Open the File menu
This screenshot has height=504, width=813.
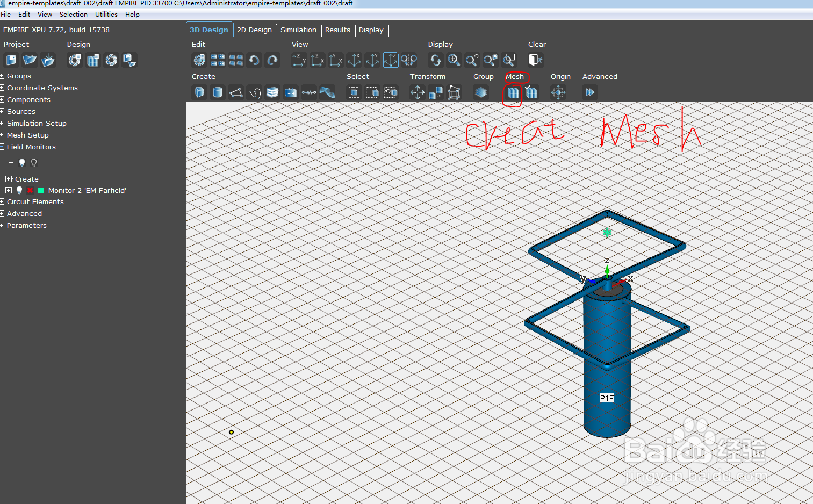tap(6, 15)
